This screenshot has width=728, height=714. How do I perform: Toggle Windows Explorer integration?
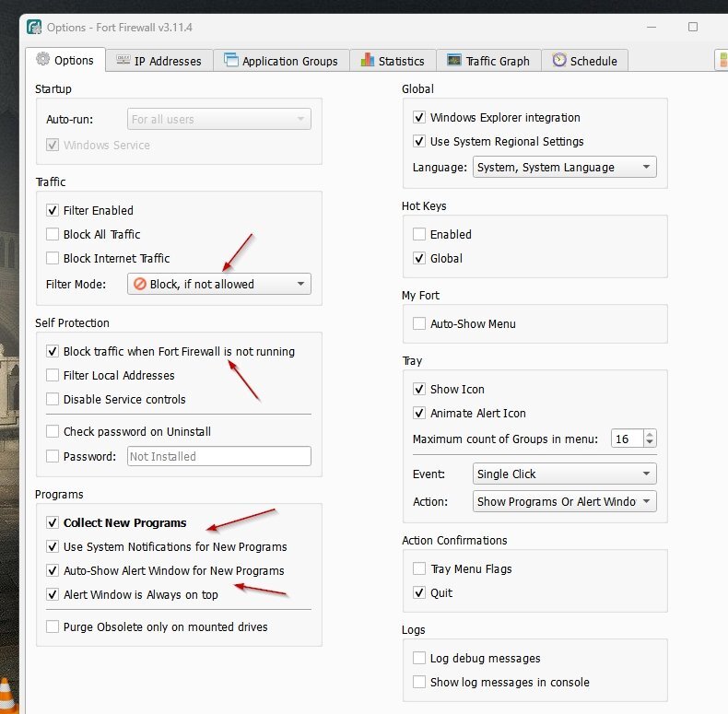419,117
